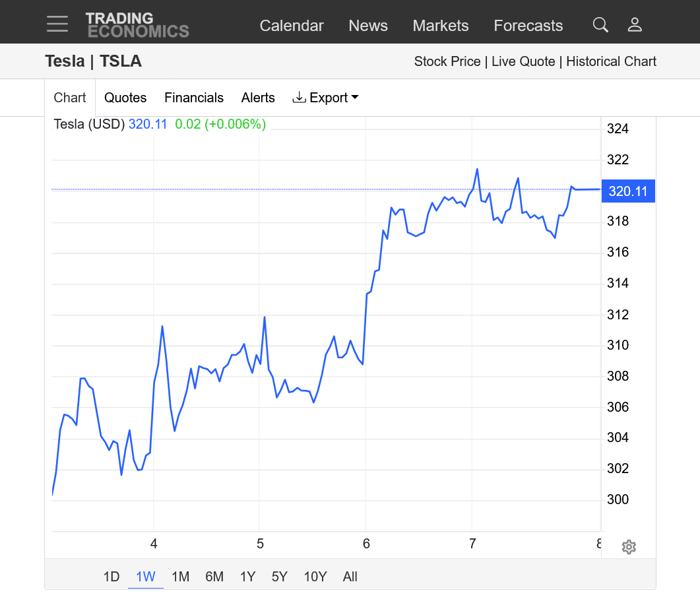Open the user account icon
Image resolution: width=700 pixels, height=611 pixels.
coord(635,24)
